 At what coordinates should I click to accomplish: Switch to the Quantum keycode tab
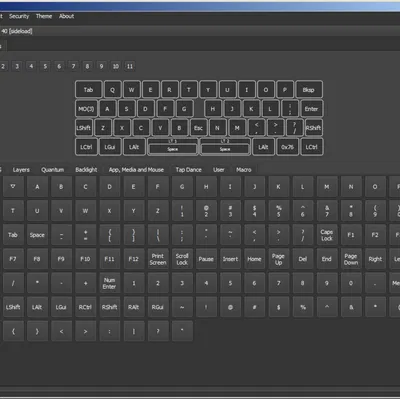click(x=52, y=170)
